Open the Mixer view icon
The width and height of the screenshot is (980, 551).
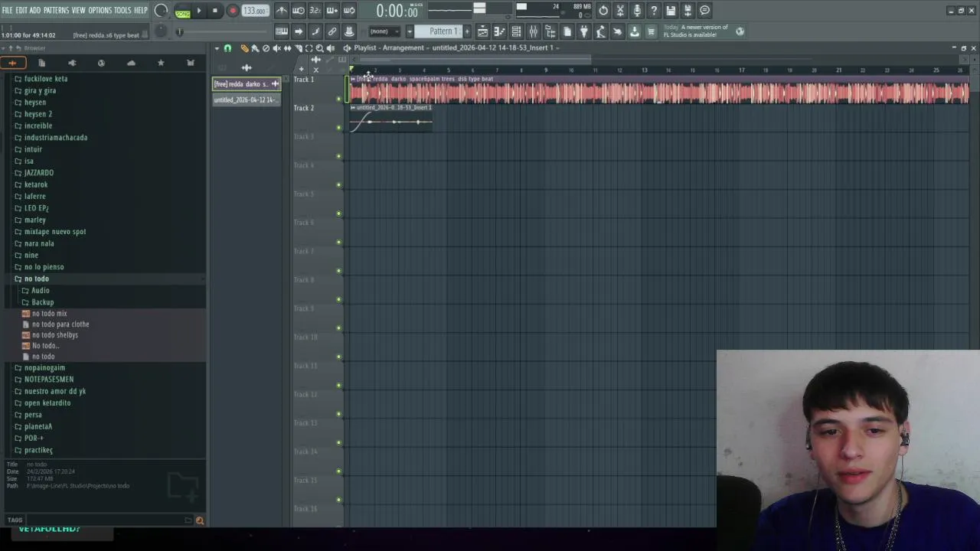[x=533, y=31]
